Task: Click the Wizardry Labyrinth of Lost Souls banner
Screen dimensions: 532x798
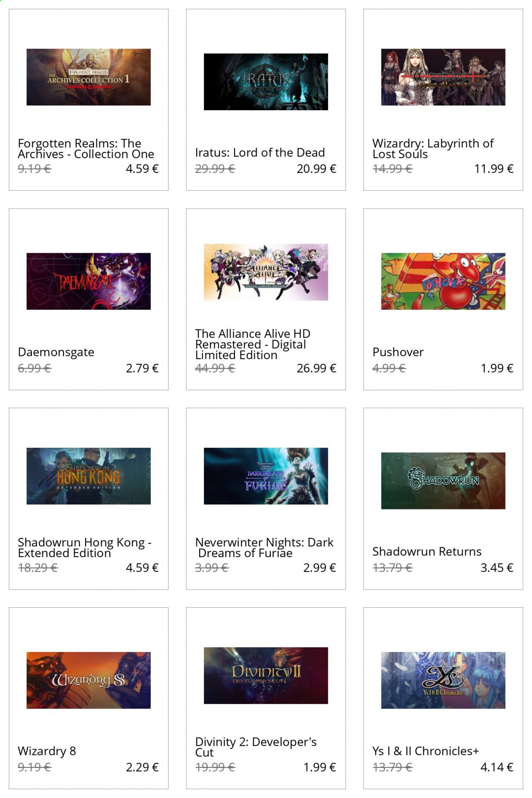Action: click(443, 77)
